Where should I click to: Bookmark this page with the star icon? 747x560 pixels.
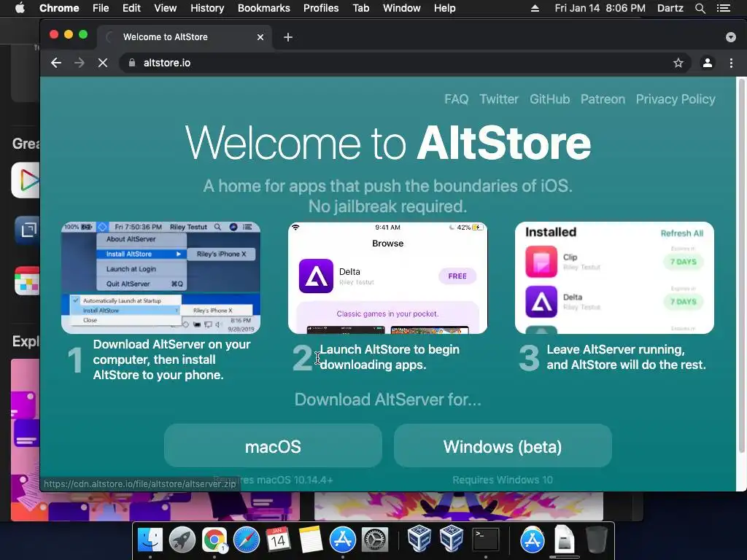(x=678, y=63)
